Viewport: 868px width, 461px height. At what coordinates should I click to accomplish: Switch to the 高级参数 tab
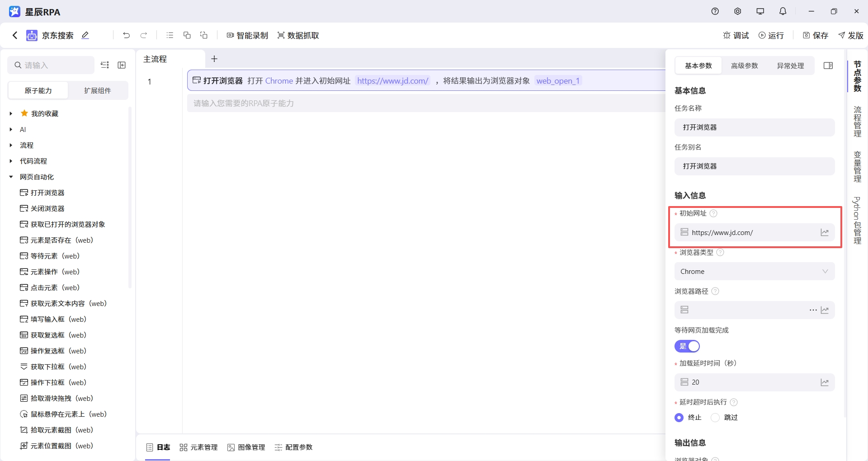[744, 66]
